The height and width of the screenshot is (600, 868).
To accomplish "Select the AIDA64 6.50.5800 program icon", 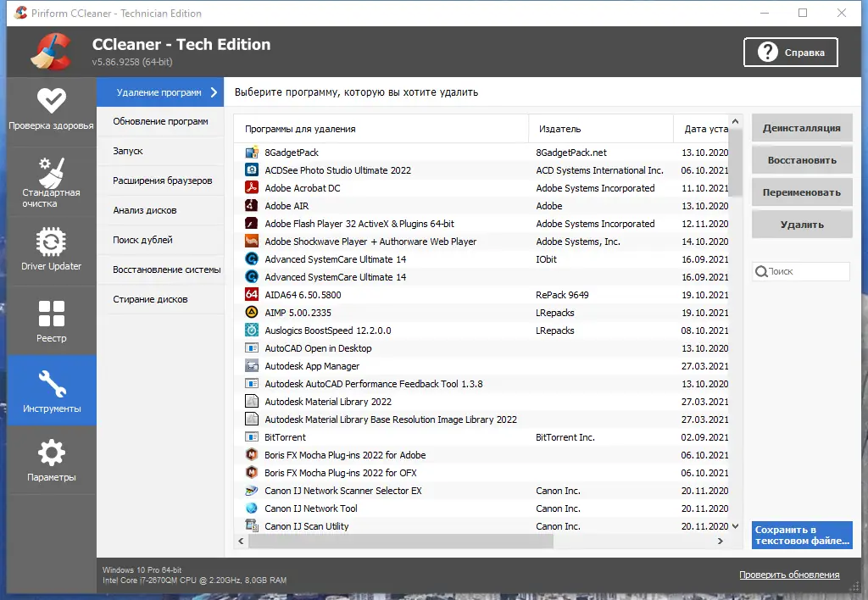I will tap(252, 295).
